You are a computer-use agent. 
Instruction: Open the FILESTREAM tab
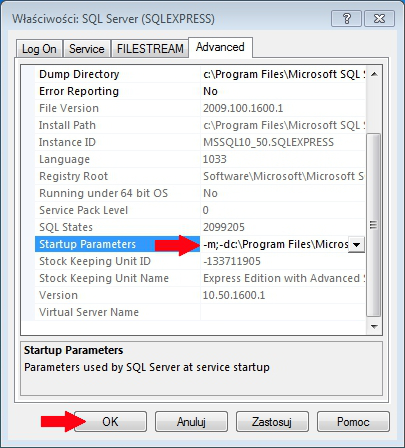coord(150,49)
